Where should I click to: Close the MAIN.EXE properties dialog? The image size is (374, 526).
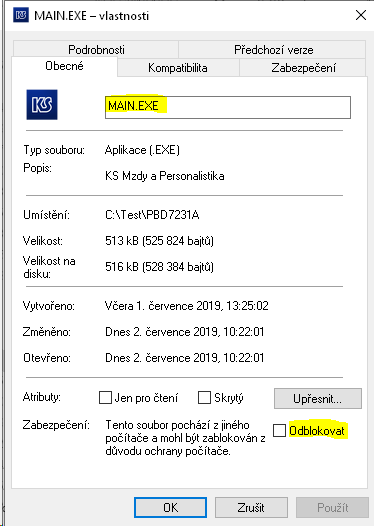pos(361,15)
